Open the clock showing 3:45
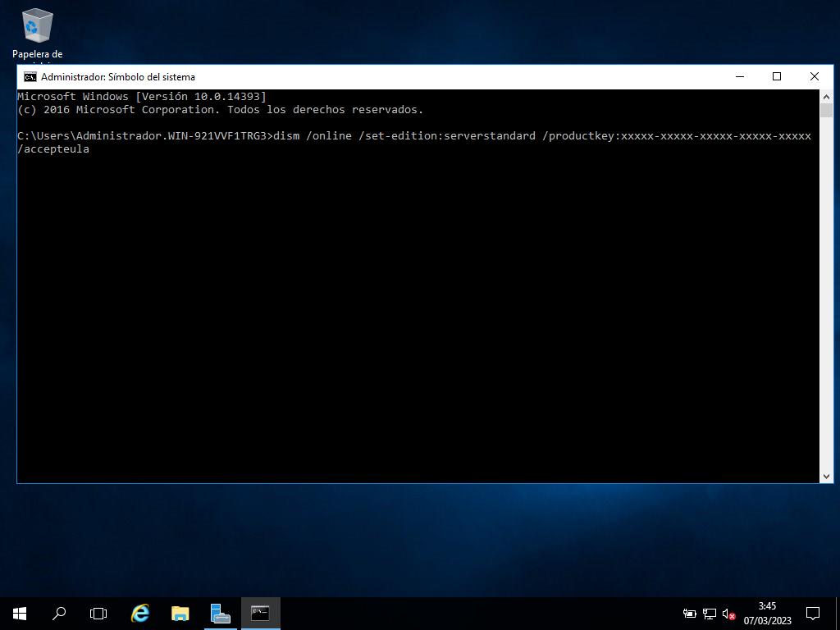 click(767, 613)
